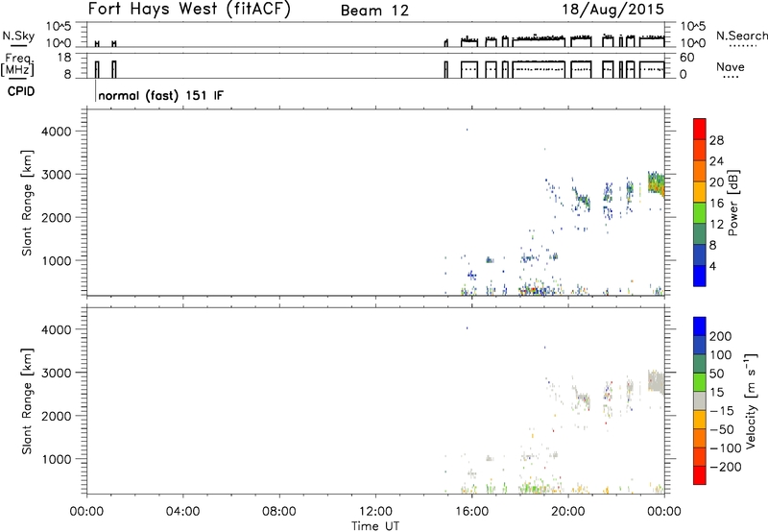This screenshot has height=532, width=768.
Task: Click the 'normal (fast) 151 IF' mode text
Action: pyautogui.click(x=160, y=95)
